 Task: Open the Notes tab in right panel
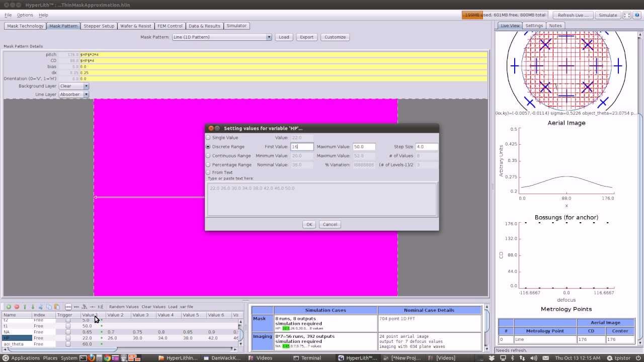coord(555,26)
